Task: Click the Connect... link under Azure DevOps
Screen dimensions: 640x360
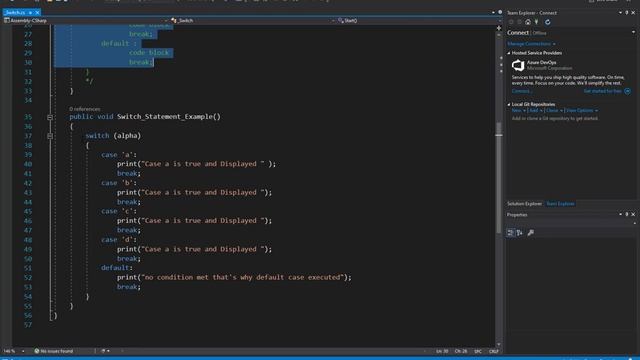Action: pyautogui.click(x=521, y=91)
